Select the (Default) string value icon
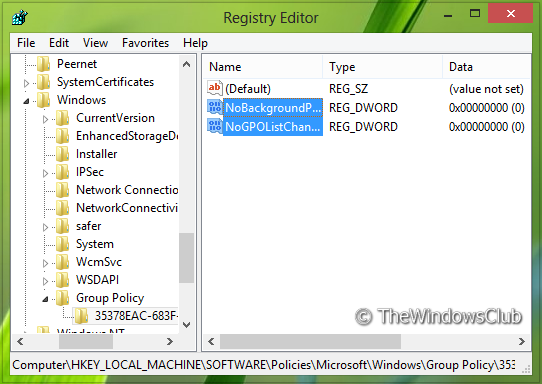542x384 pixels. point(215,88)
